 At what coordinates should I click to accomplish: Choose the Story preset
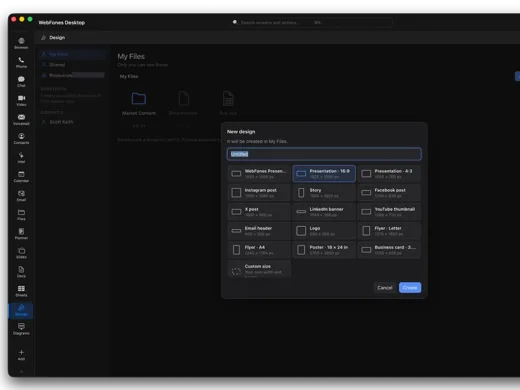324,193
